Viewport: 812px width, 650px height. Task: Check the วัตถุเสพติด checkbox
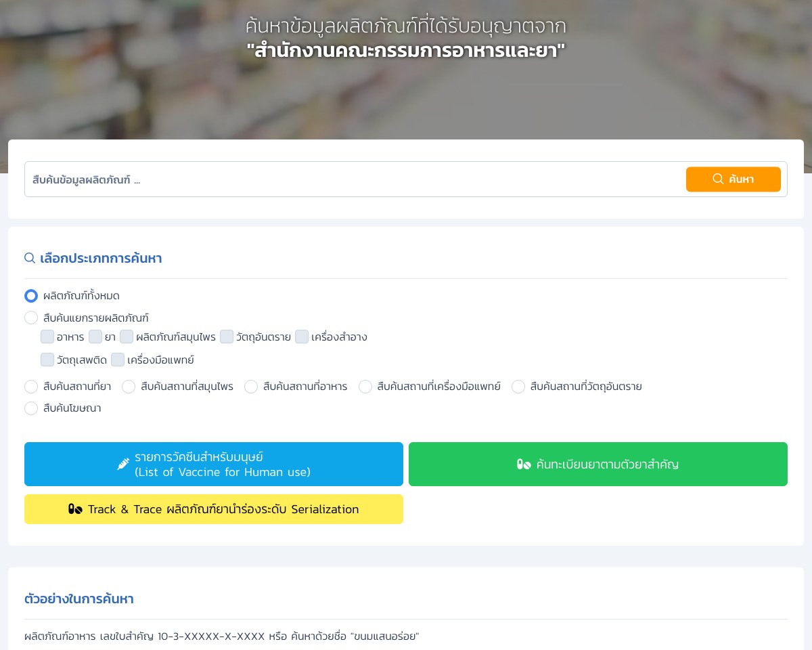point(47,360)
